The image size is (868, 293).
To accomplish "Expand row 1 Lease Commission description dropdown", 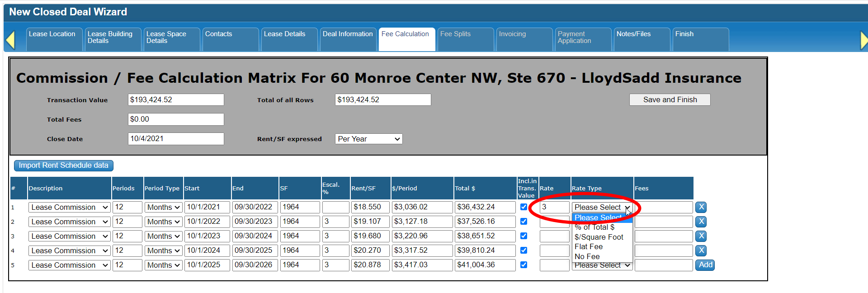I will pyautogui.click(x=69, y=207).
